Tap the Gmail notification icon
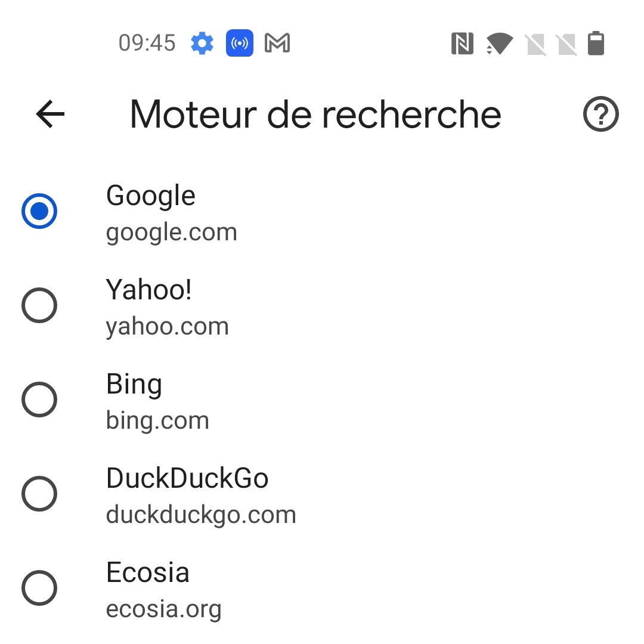644x644 pixels. coord(277,44)
